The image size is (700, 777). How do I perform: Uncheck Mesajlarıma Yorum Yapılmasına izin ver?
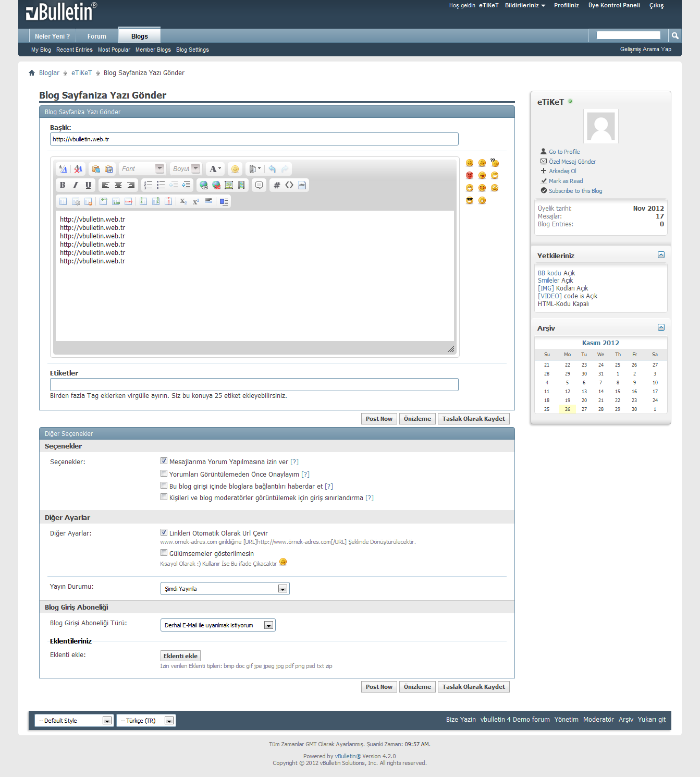point(164,461)
